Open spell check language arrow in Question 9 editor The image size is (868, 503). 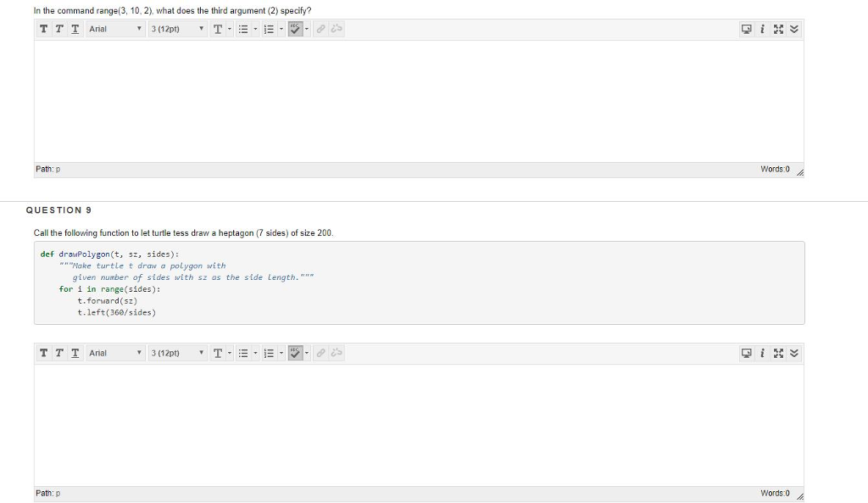coord(307,353)
